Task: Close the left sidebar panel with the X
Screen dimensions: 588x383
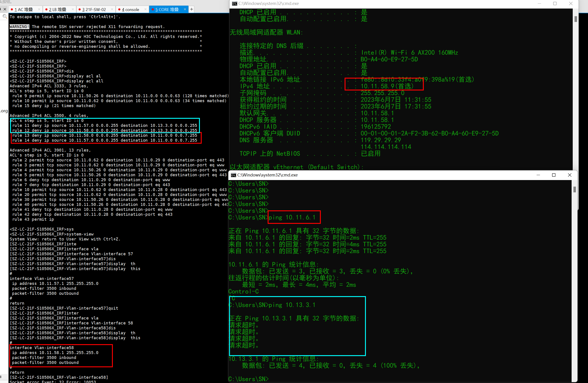Action: tap(5, 9)
